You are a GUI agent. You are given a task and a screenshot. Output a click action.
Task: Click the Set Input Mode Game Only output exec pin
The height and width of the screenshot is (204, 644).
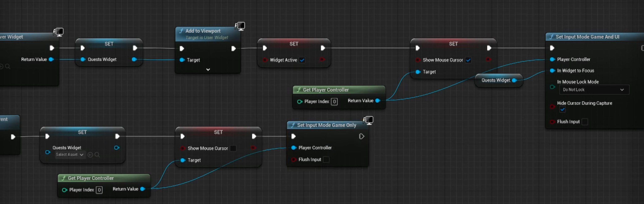tap(361, 136)
